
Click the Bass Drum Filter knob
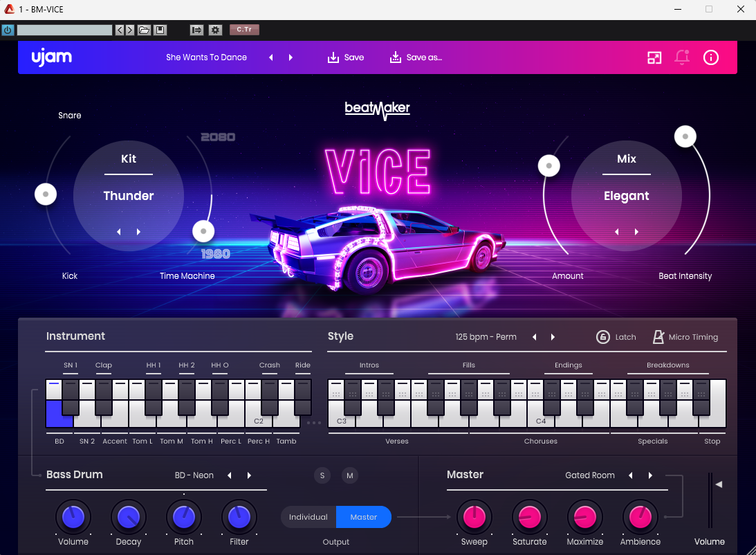pyautogui.click(x=239, y=517)
